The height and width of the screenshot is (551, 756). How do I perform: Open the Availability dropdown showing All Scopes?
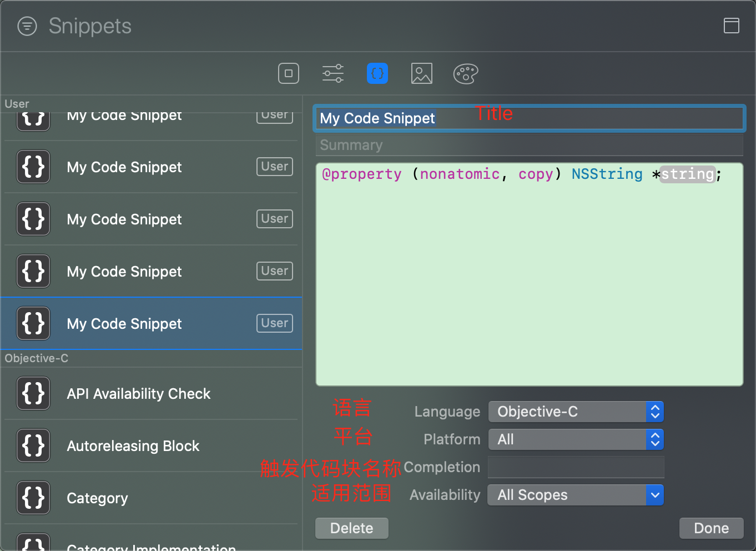coord(576,495)
